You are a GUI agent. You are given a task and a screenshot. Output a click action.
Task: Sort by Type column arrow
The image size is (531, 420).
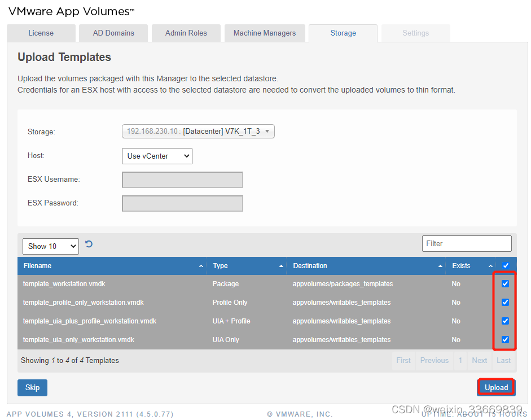[x=281, y=266]
